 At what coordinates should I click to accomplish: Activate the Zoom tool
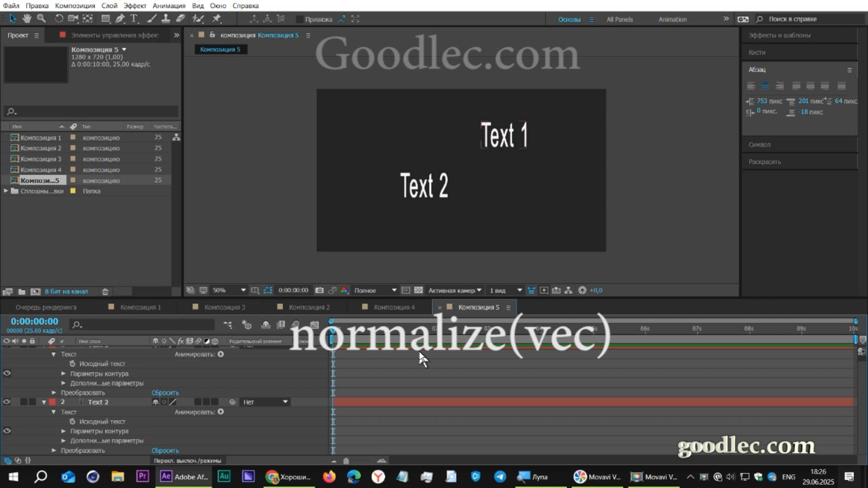pyautogui.click(x=42, y=18)
